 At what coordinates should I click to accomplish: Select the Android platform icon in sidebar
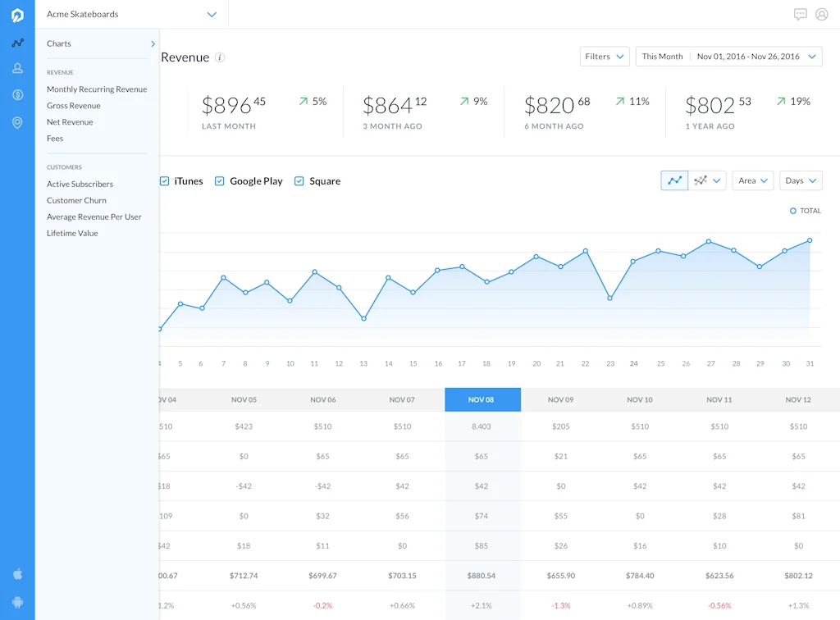18,602
